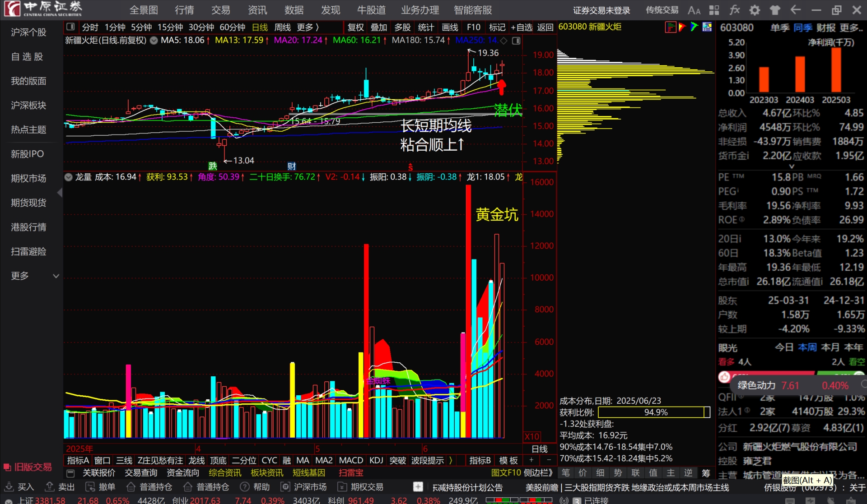Select 今日 in 眼光 section
Image resolution: width=867 pixels, height=504 pixels.
click(784, 347)
